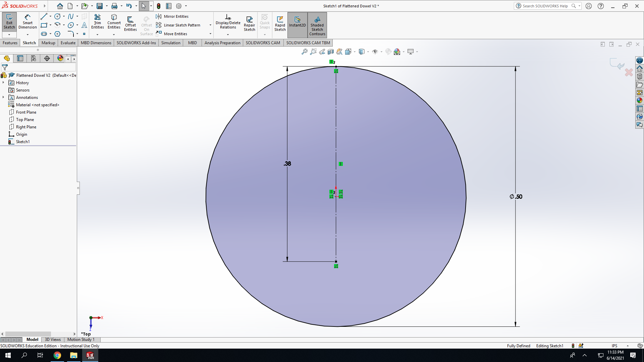Select the Sketch Fillet tool

click(71, 34)
